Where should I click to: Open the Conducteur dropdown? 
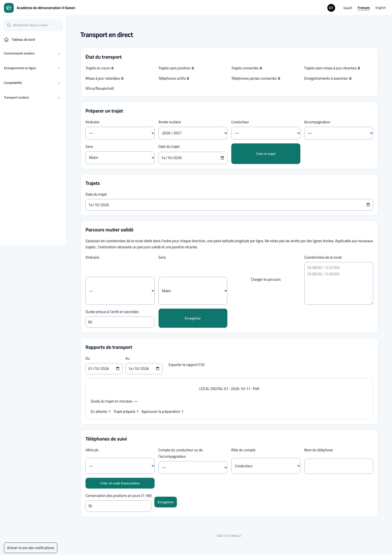coord(266,133)
